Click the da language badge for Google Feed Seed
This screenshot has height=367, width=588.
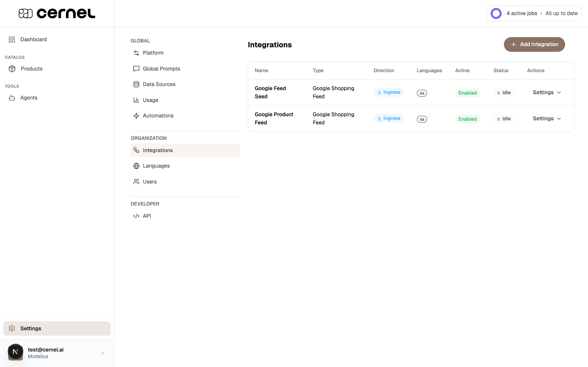(422, 93)
